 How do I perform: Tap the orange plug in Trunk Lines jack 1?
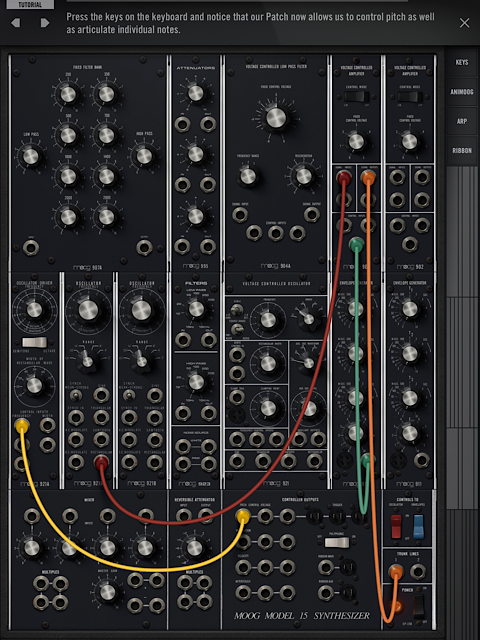point(395,572)
